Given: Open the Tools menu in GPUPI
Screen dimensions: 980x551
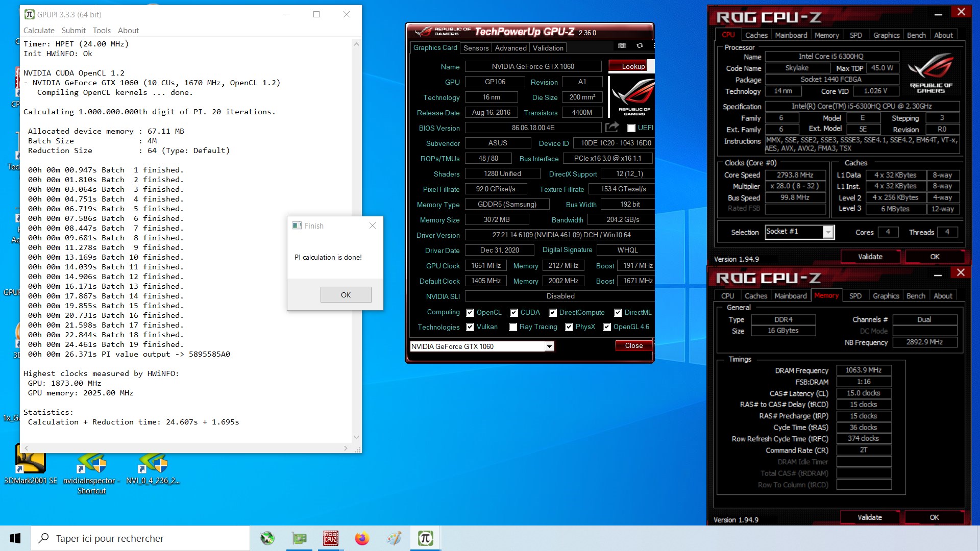Looking at the screenshot, I should 102,31.
